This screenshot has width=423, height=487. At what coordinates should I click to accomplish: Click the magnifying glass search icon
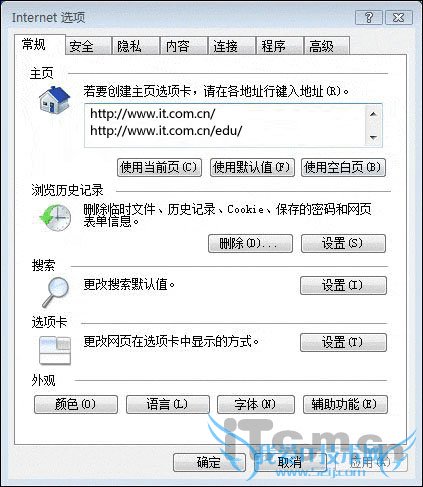click(55, 291)
